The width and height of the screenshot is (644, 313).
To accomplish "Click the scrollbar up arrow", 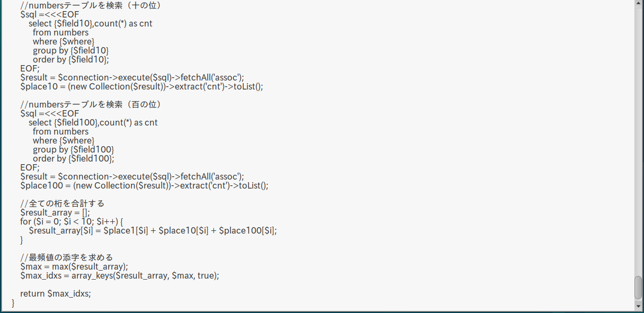I will (x=638, y=4).
